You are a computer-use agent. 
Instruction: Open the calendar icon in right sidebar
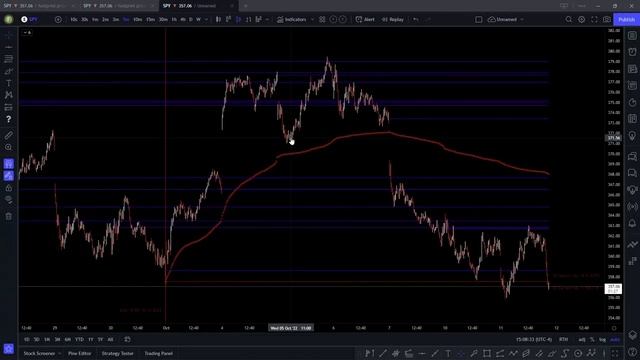[x=632, y=119]
